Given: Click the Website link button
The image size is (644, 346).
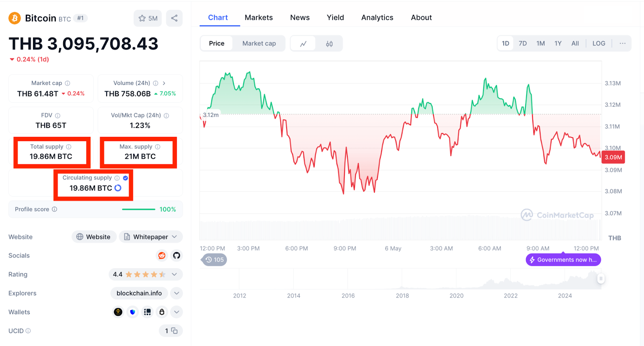Looking at the screenshot, I should (94, 237).
